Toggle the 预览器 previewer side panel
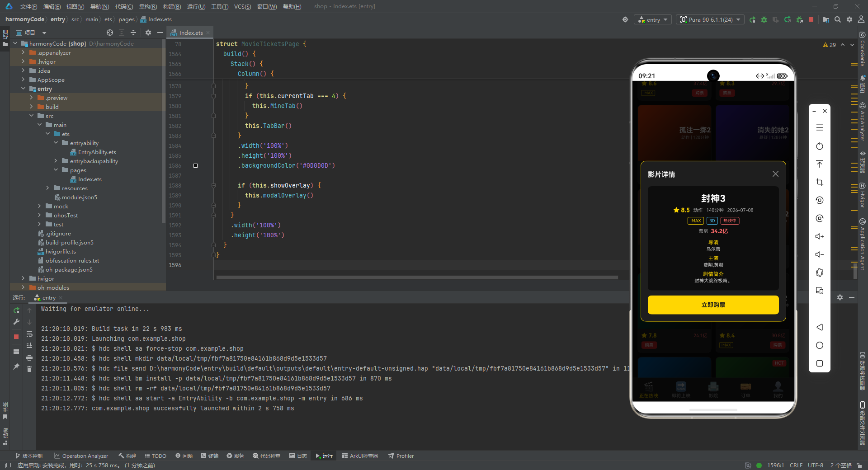The height and width of the screenshot is (470, 868). (x=863, y=162)
